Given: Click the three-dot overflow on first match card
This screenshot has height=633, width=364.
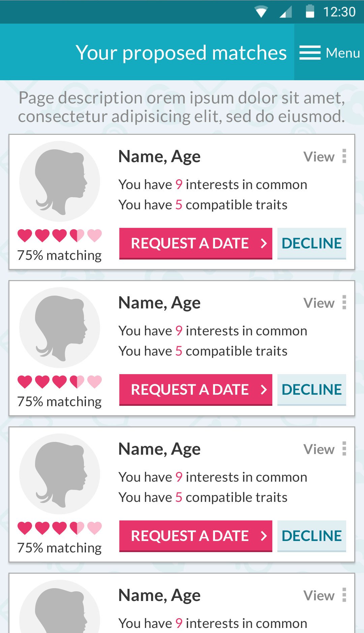Looking at the screenshot, I should (344, 156).
